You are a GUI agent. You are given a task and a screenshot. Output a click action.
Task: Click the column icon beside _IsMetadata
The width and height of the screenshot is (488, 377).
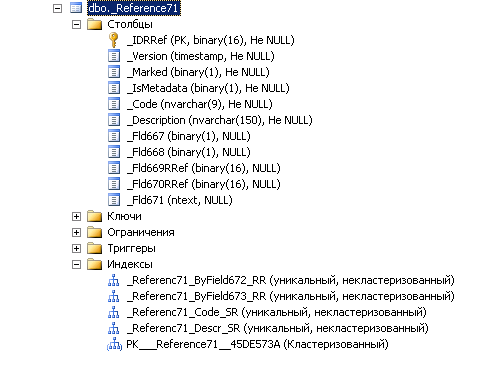[x=114, y=88]
